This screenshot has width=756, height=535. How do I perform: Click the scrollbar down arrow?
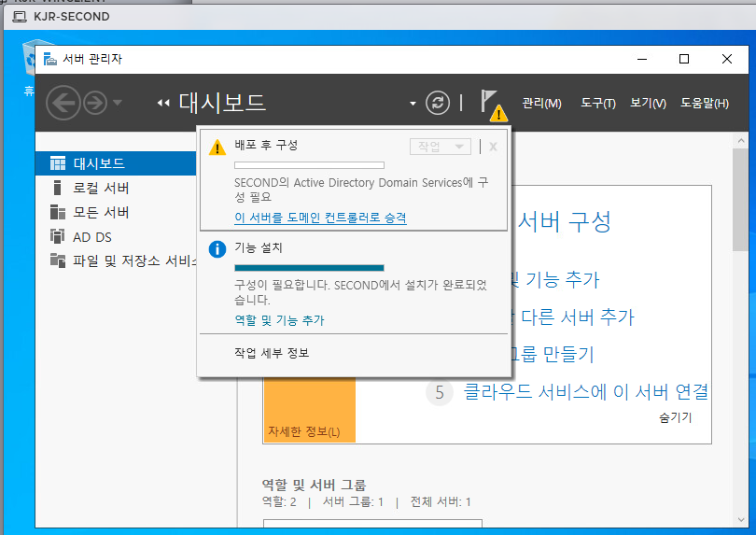[740, 519]
